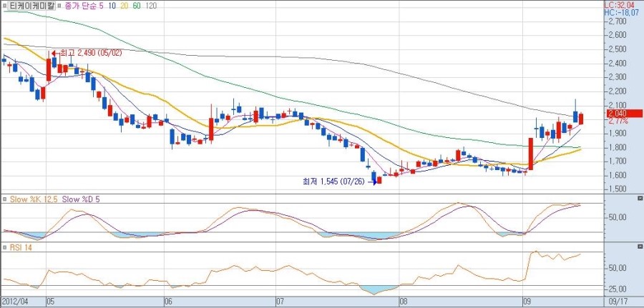Click the 1,700 price axis label
The image size is (644, 308).
618,162
